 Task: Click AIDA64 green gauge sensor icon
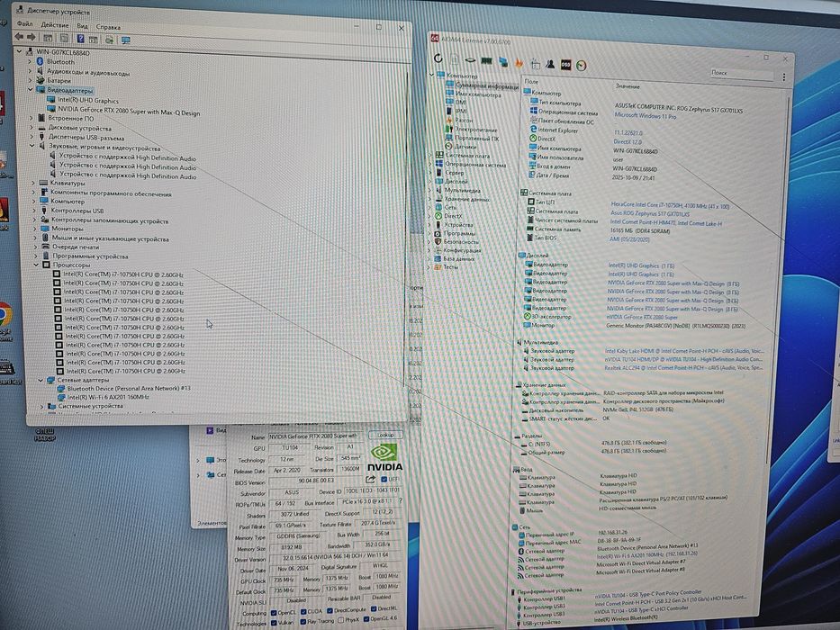click(x=582, y=66)
